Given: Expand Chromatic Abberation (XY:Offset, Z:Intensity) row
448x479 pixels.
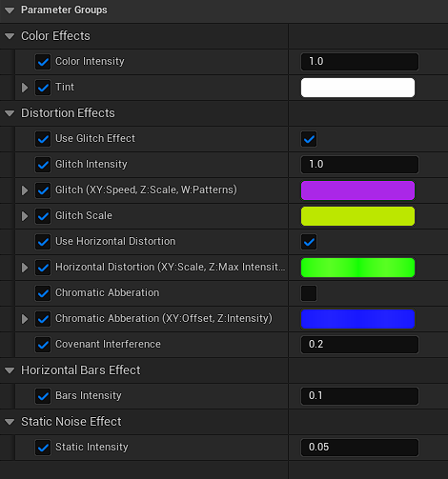Looking at the screenshot, I should (x=25, y=319).
